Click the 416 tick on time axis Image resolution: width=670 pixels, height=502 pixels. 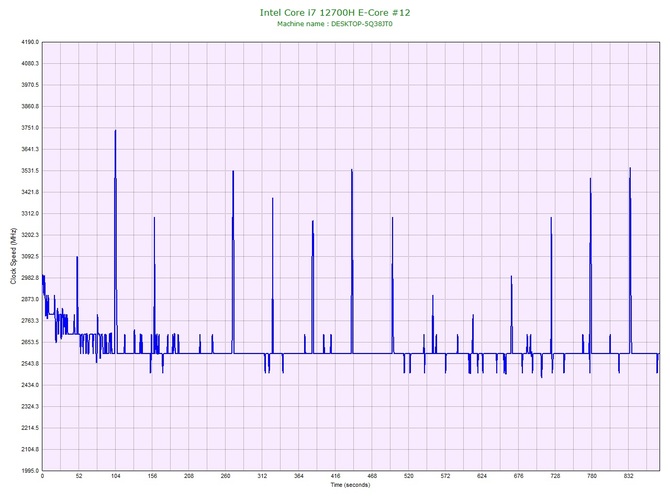[x=335, y=476]
